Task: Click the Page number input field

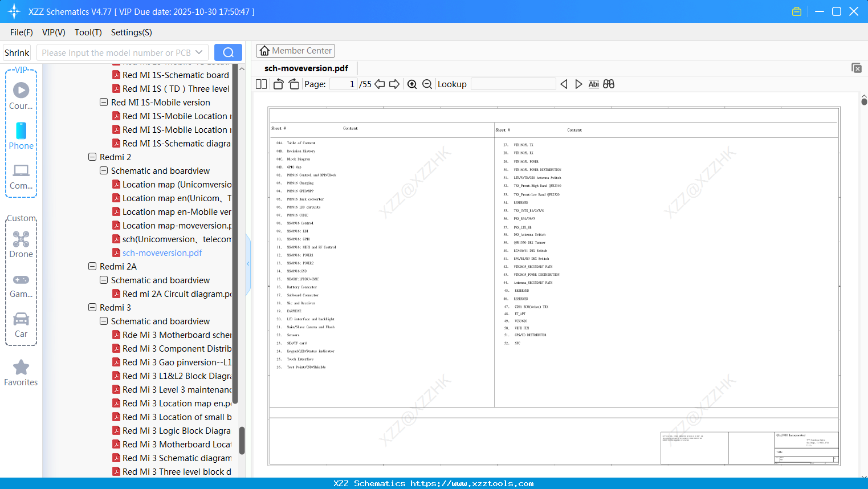Action: pos(344,84)
